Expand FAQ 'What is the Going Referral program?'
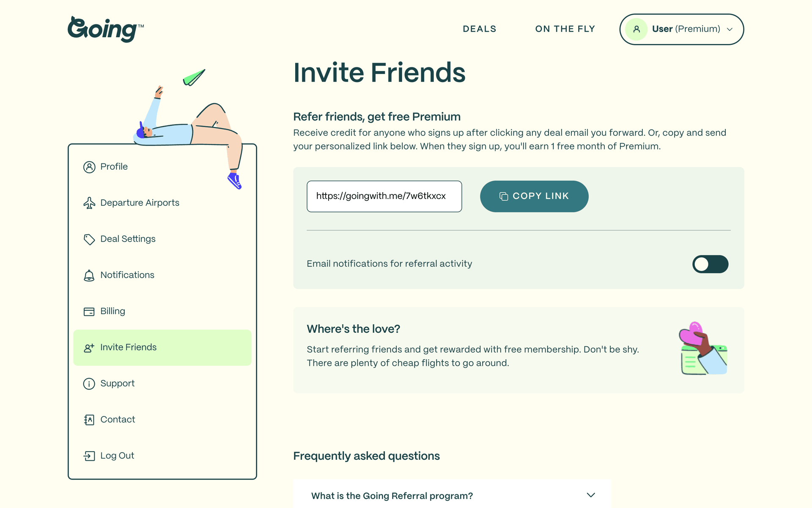The width and height of the screenshot is (812, 508). pos(452,495)
